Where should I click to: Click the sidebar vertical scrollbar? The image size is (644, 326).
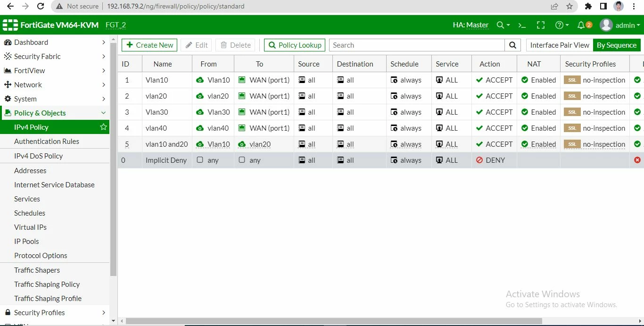(x=113, y=159)
